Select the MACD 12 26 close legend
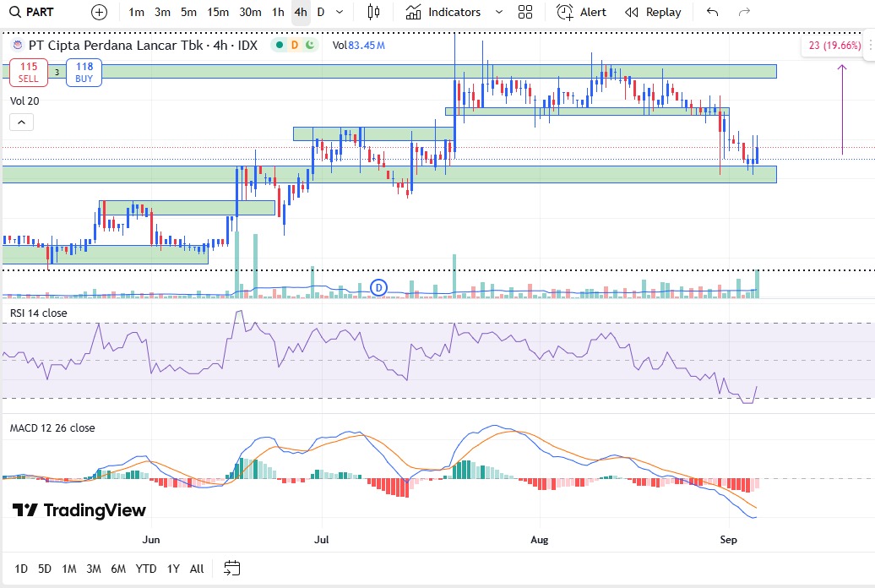875x588 pixels. pyautogui.click(x=52, y=428)
